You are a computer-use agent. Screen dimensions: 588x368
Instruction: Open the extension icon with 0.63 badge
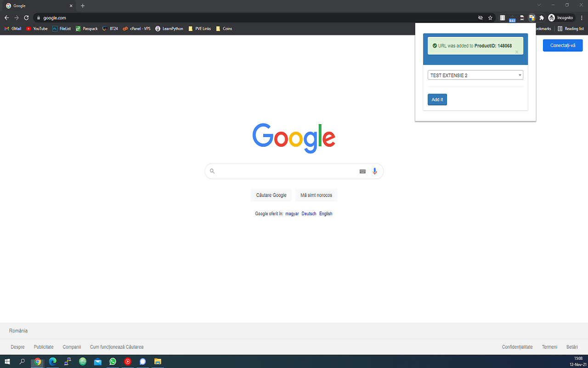(512, 18)
